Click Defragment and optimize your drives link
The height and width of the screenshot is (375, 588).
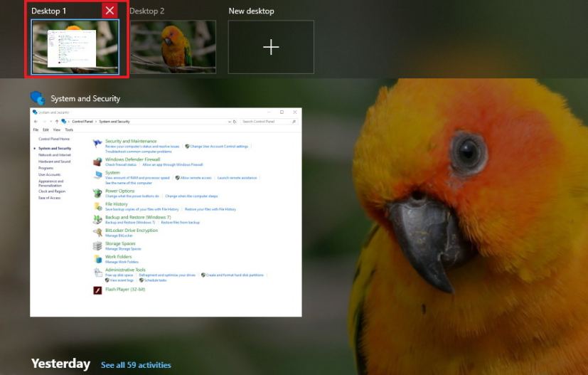167,275
